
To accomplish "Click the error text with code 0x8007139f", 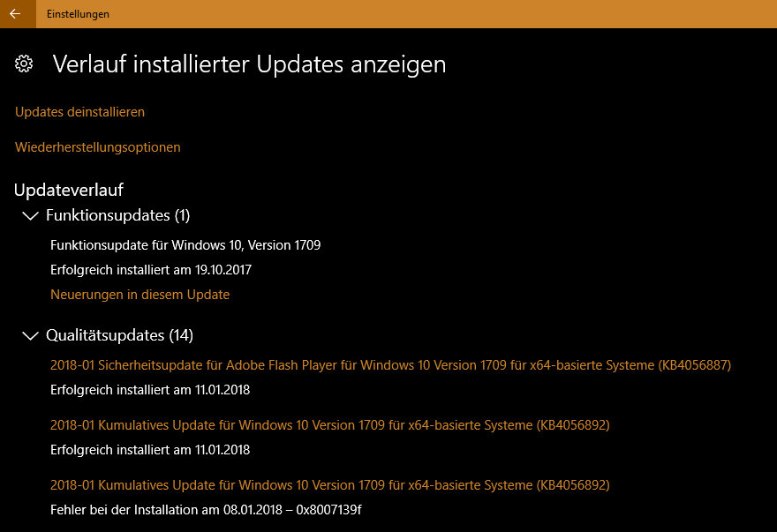I will [206, 510].
